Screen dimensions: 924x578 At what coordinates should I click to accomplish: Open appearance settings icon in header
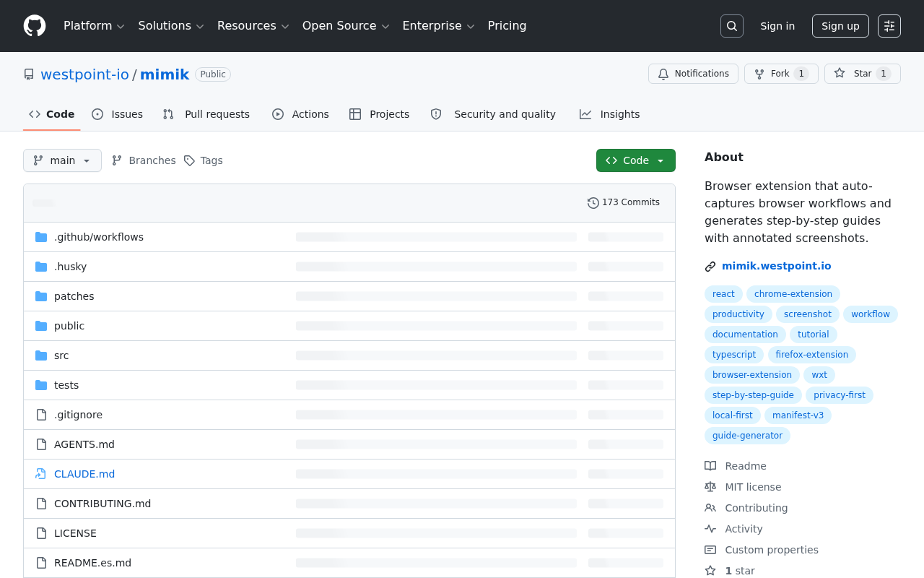point(889,26)
